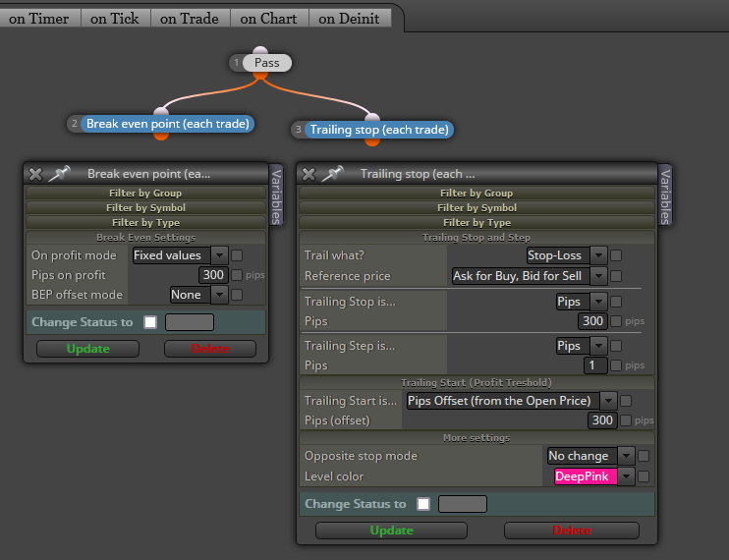
Task: Click input connector atop Break even point node
Action: pyautogui.click(x=161, y=111)
